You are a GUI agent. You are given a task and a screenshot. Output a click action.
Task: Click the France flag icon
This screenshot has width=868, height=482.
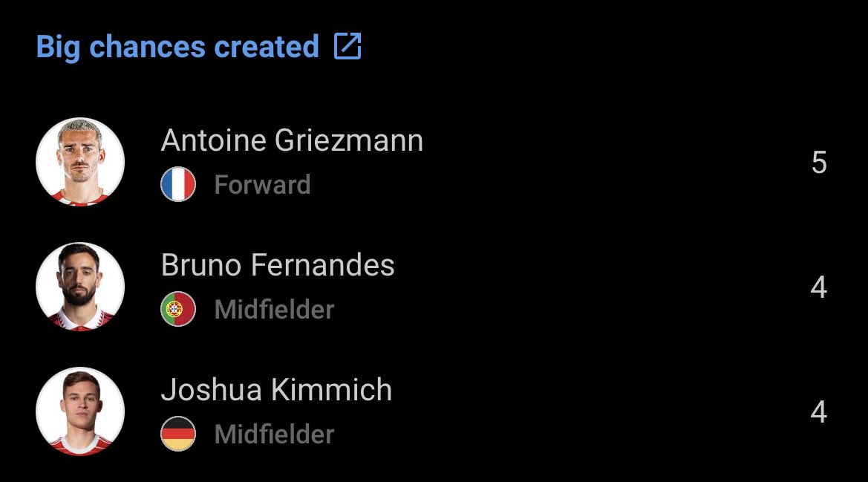178,184
